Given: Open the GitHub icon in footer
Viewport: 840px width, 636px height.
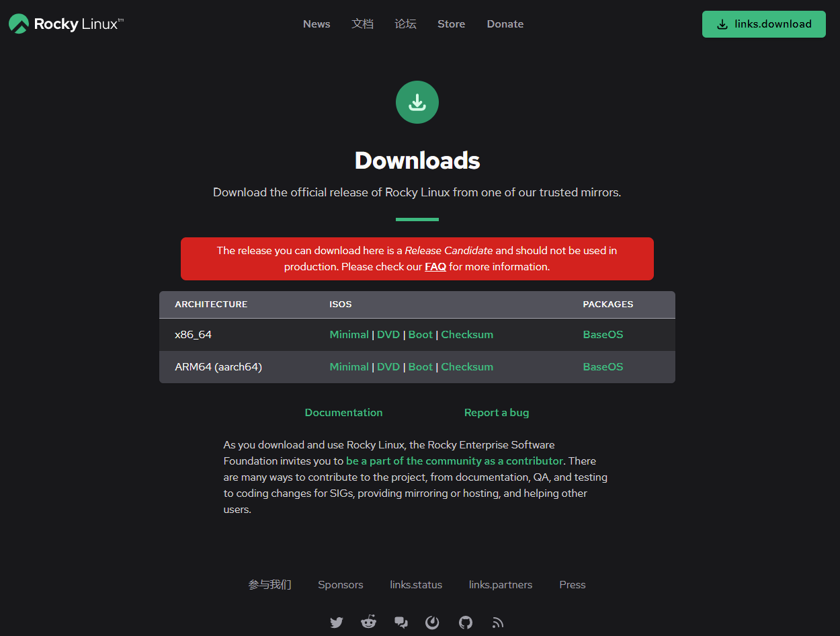Looking at the screenshot, I should click(x=466, y=623).
